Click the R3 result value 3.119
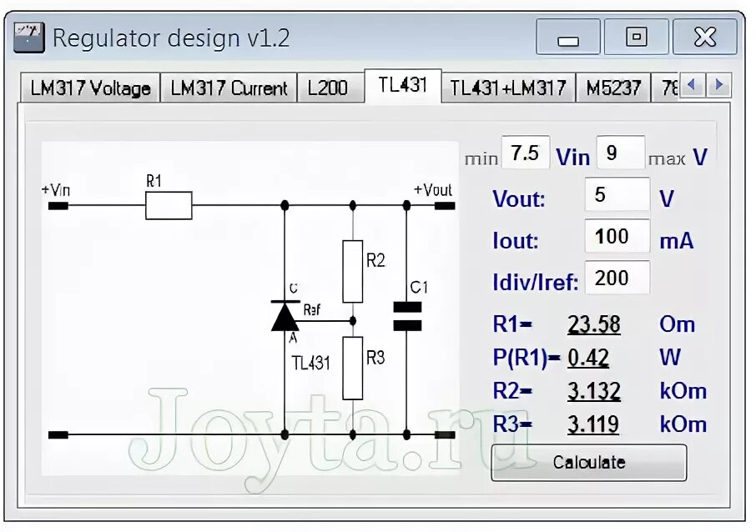Screen dimensions: 756x532 [x=593, y=424]
